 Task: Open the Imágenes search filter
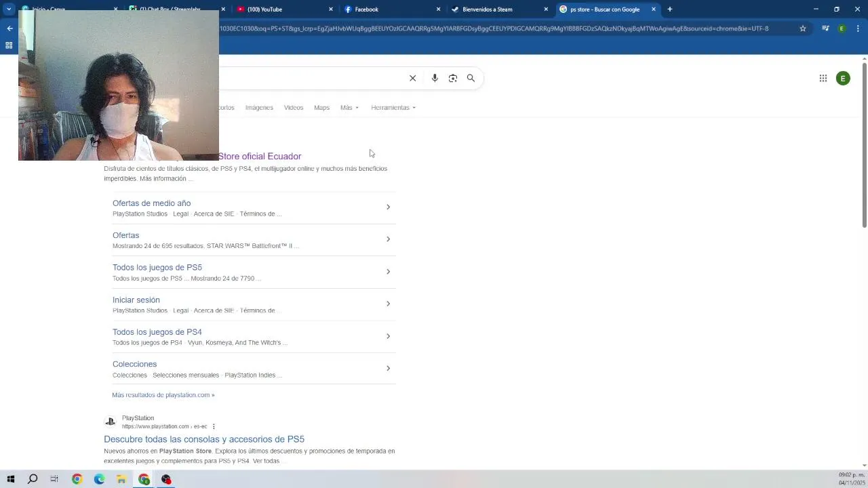coord(259,108)
